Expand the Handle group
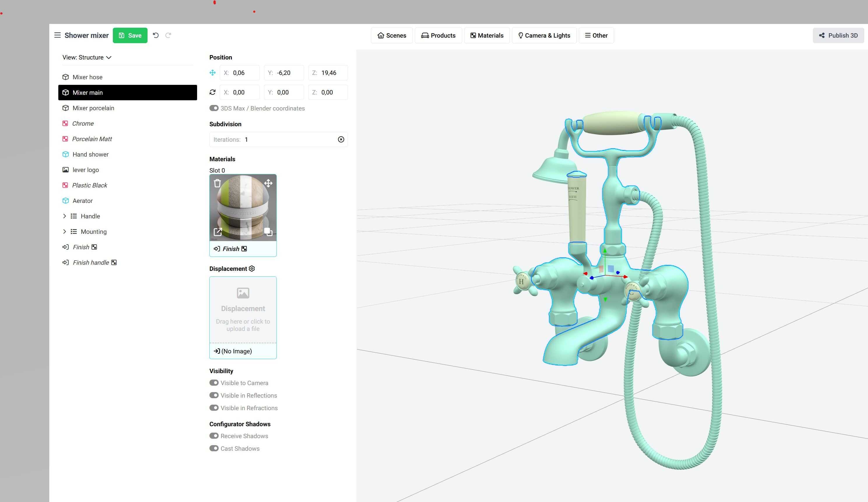The height and width of the screenshot is (502, 868). [65, 216]
